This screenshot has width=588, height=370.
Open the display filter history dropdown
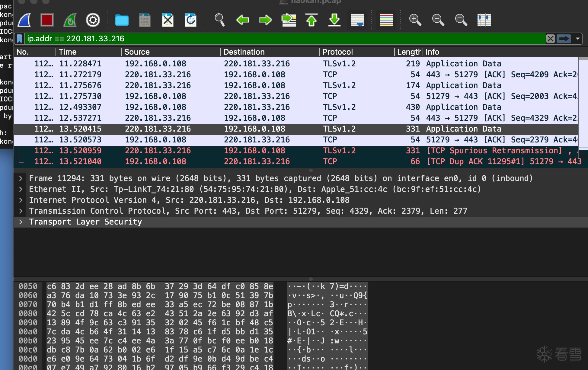[577, 39]
